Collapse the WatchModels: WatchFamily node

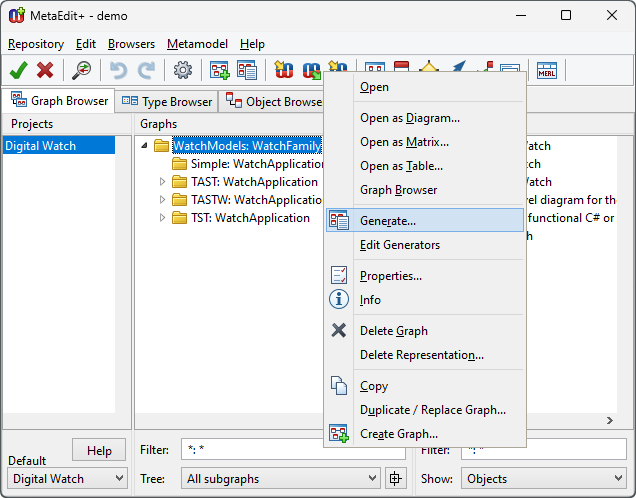(144, 146)
